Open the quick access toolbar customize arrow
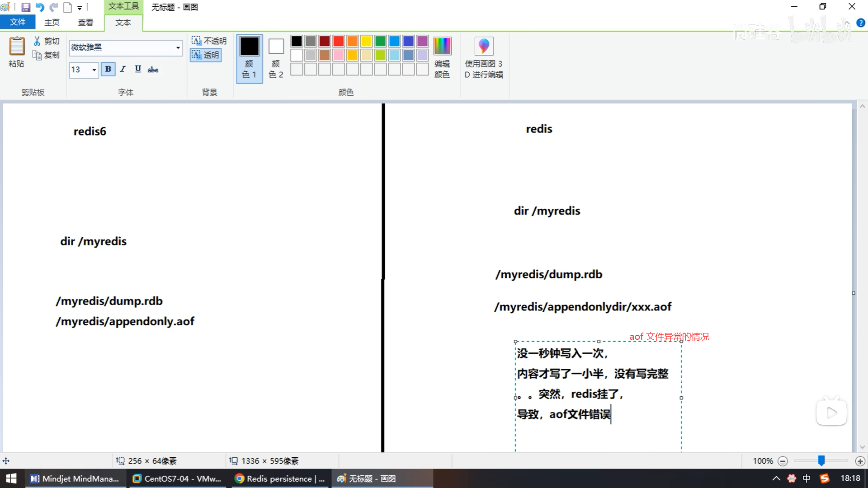The height and width of the screenshot is (488, 868). [x=80, y=8]
